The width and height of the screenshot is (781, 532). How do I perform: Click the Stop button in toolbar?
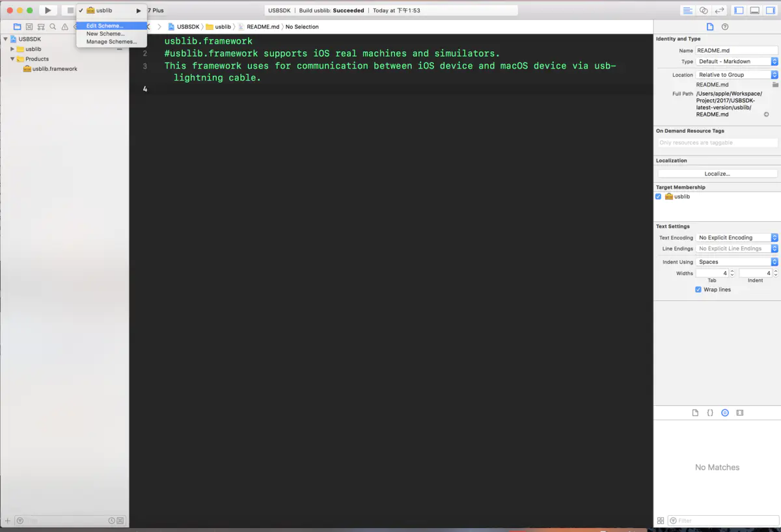[70, 10]
